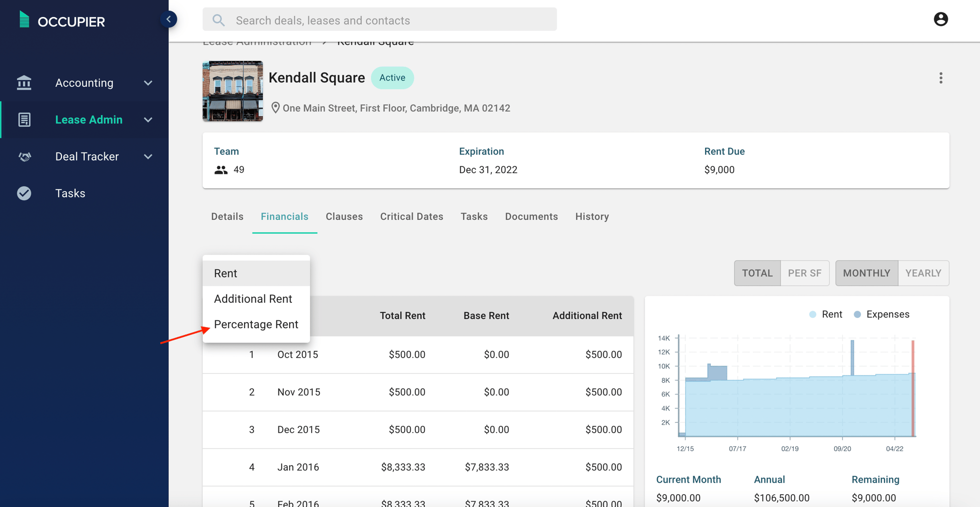Open the History tab
Screen dimensions: 980x507
click(592, 216)
